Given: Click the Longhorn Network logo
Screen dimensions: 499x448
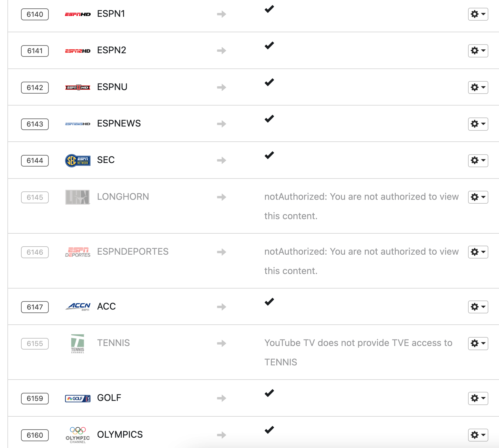Looking at the screenshot, I should click(x=77, y=197).
